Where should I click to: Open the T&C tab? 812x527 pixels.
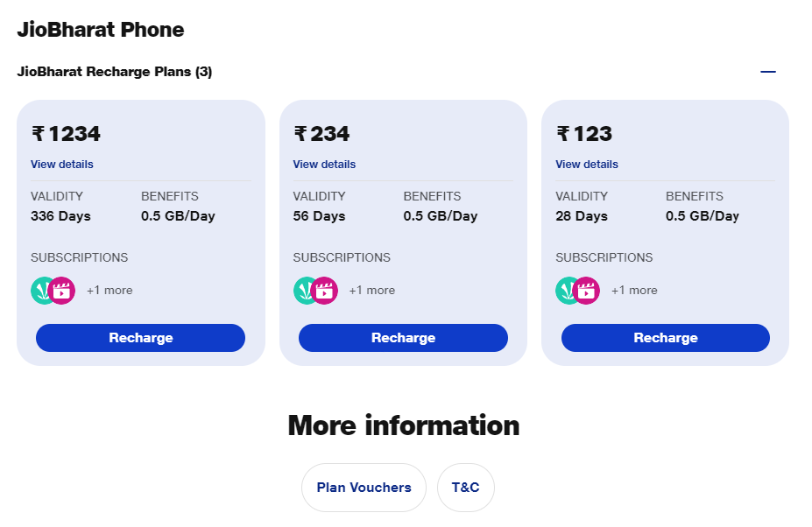point(465,488)
